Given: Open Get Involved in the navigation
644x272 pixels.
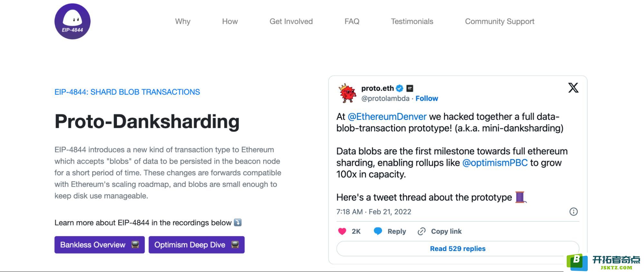Looking at the screenshot, I should coord(291,22).
